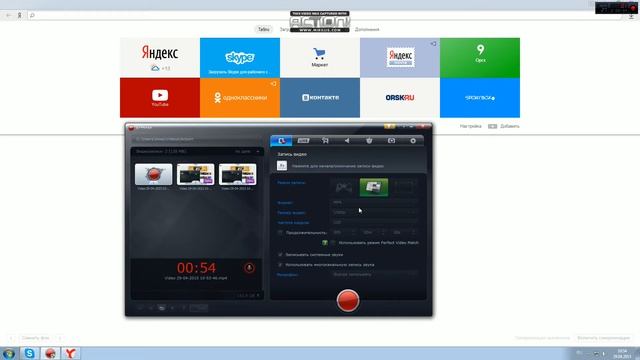The image size is (640, 360).
Task: Open the Яндекс stamp-logo tile
Action: coord(400,58)
